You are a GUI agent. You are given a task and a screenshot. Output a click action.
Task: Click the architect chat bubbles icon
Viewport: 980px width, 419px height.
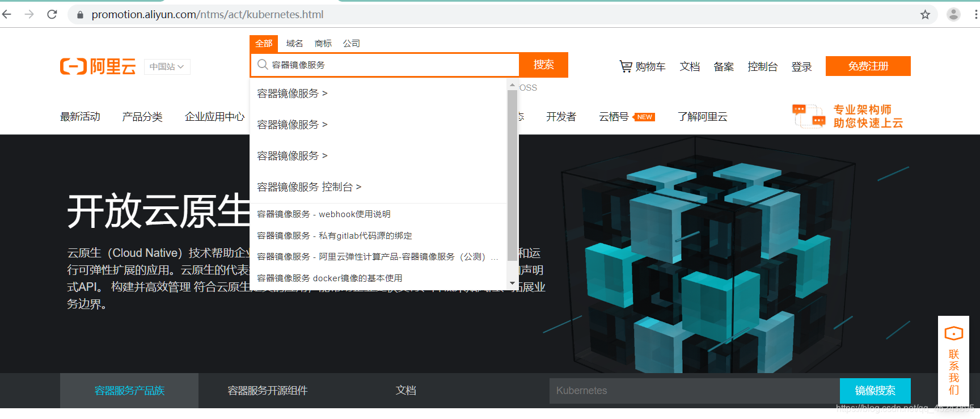(x=809, y=116)
